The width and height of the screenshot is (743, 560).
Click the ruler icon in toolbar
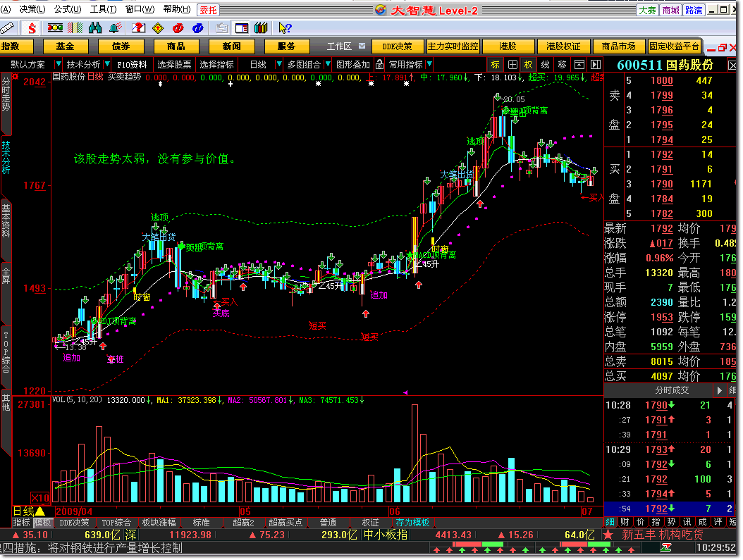click(6, 28)
